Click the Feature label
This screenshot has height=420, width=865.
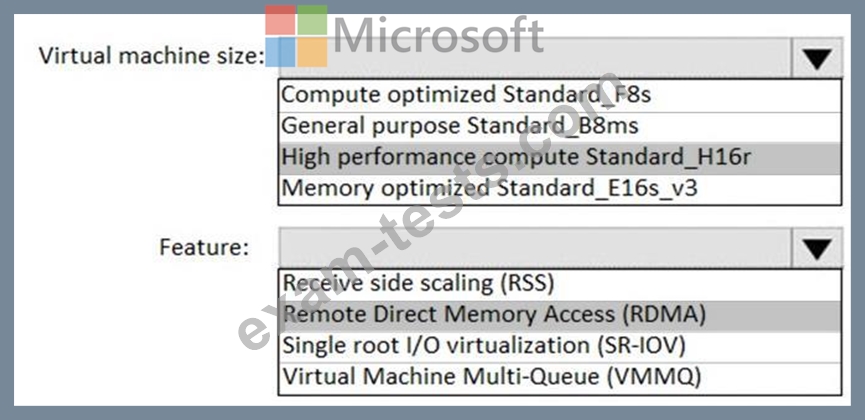pyautogui.click(x=204, y=247)
